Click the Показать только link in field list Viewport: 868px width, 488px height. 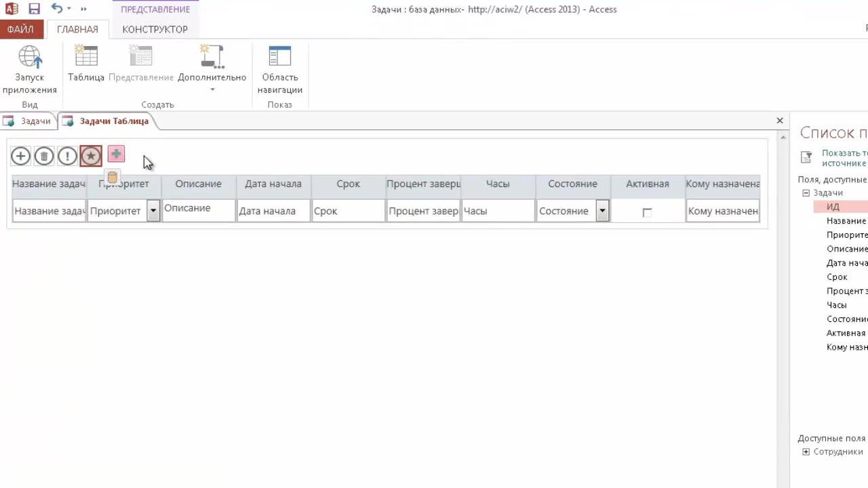pyautogui.click(x=844, y=158)
